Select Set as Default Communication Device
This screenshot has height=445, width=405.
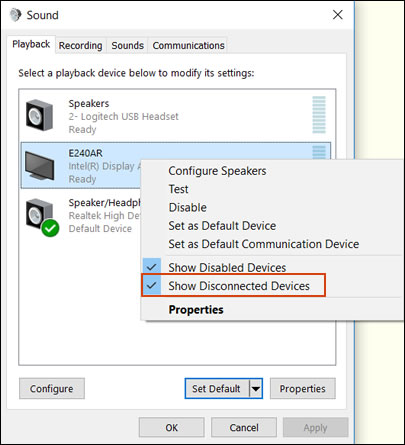coord(264,244)
